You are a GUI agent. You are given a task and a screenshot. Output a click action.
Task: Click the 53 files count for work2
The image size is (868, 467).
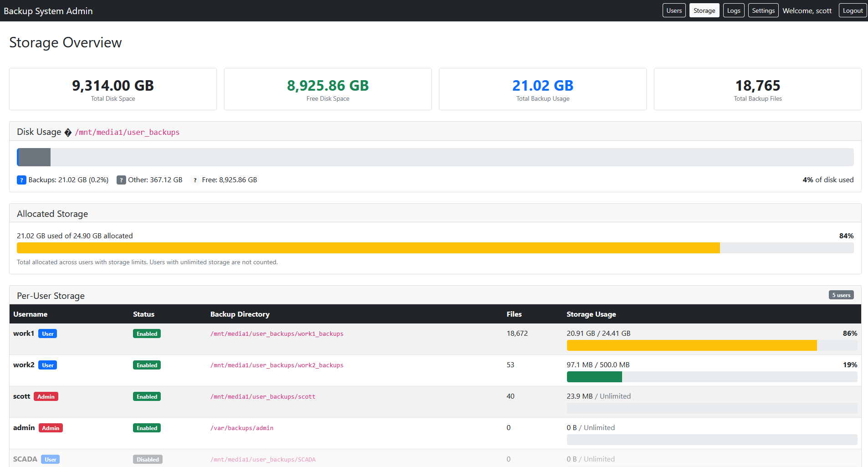[x=511, y=365]
